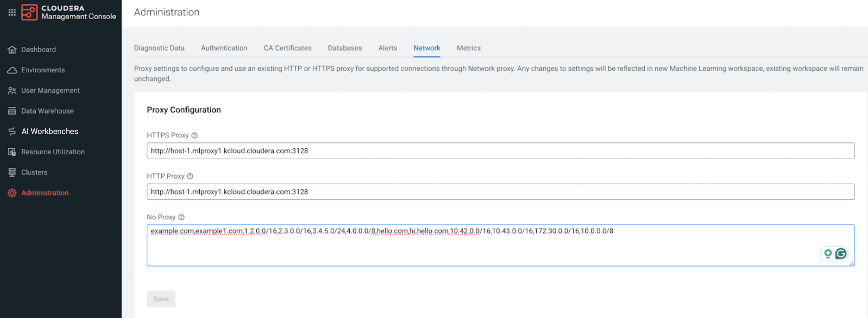
Task: Click the Data Warehouse icon in sidebar
Action: point(12,111)
